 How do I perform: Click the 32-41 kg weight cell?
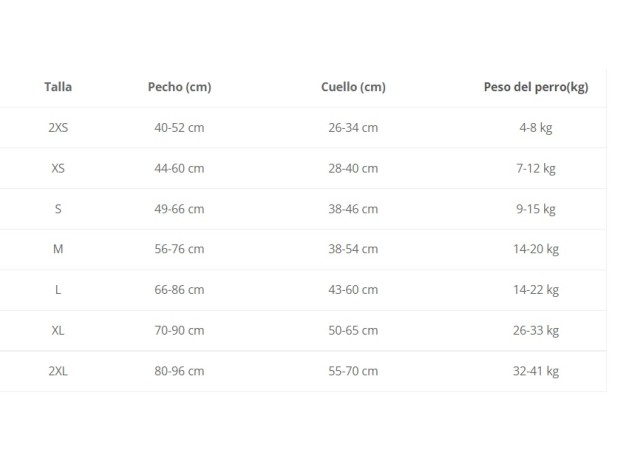(536, 371)
